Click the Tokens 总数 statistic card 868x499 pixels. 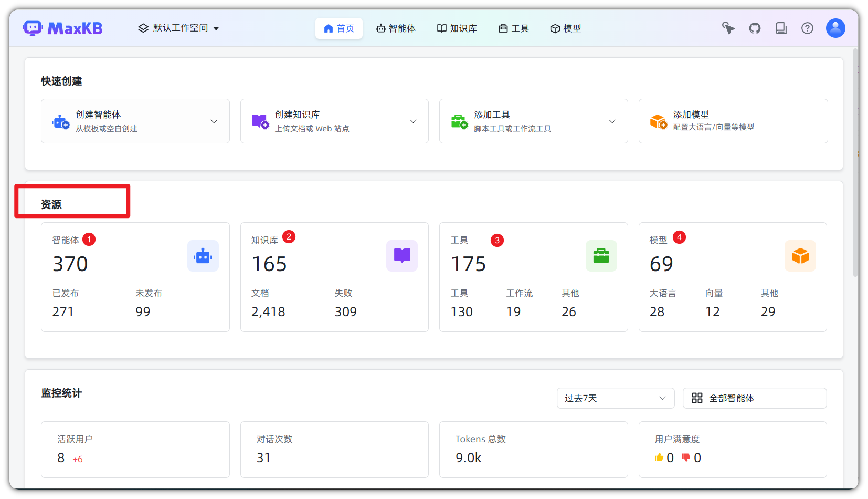533,450
